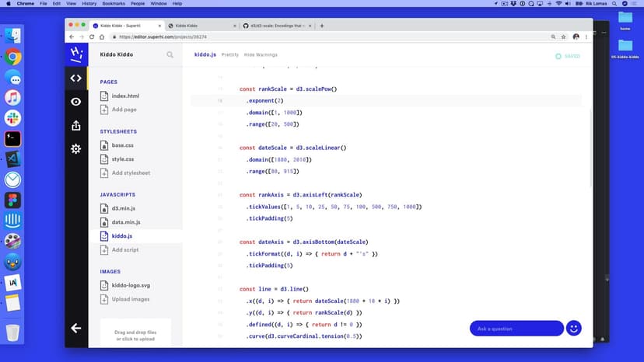Open Chrome from the Dock
Viewport: 644px width, 362px height.
(x=12, y=57)
